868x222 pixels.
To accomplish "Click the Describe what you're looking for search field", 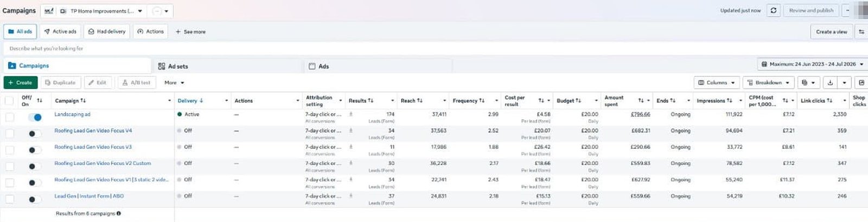I will 434,48.
